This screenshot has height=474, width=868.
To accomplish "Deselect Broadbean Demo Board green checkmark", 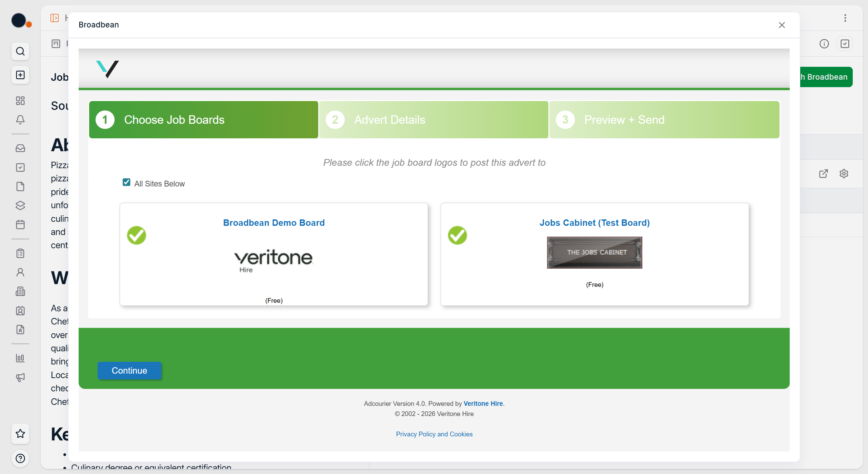I will pos(136,235).
